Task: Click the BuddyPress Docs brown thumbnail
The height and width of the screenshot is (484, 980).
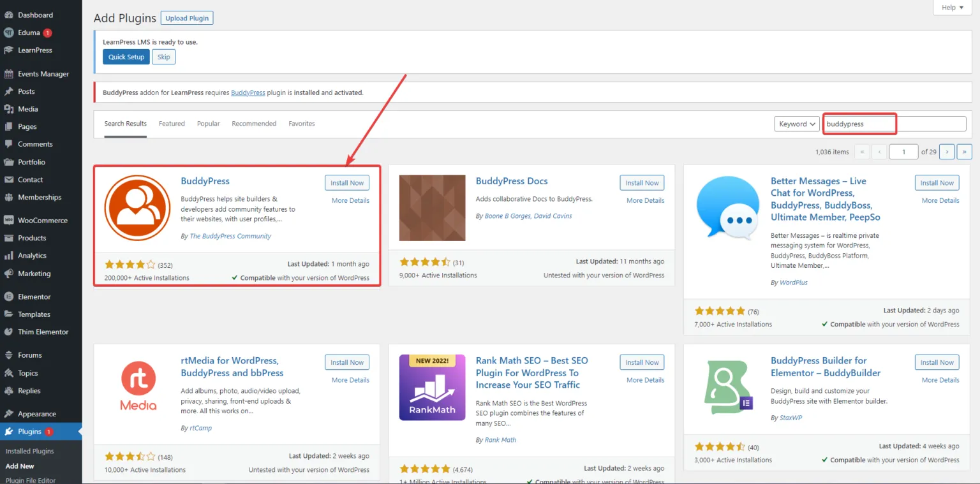Action: (x=432, y=208)
